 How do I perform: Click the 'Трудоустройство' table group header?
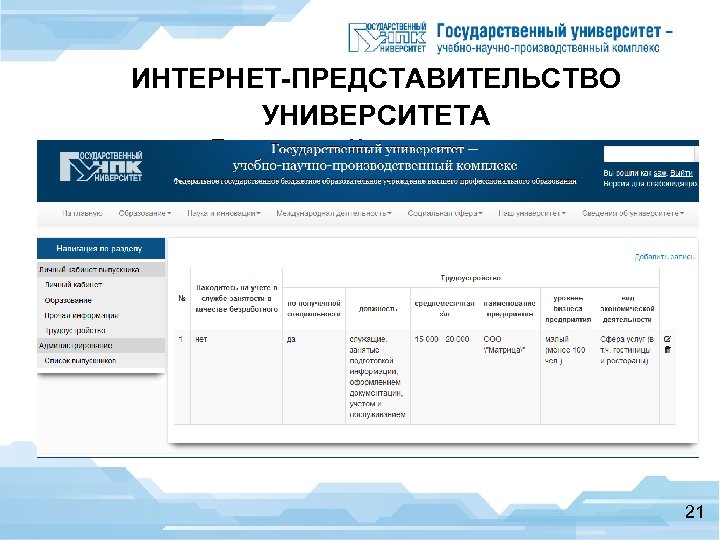471,278
